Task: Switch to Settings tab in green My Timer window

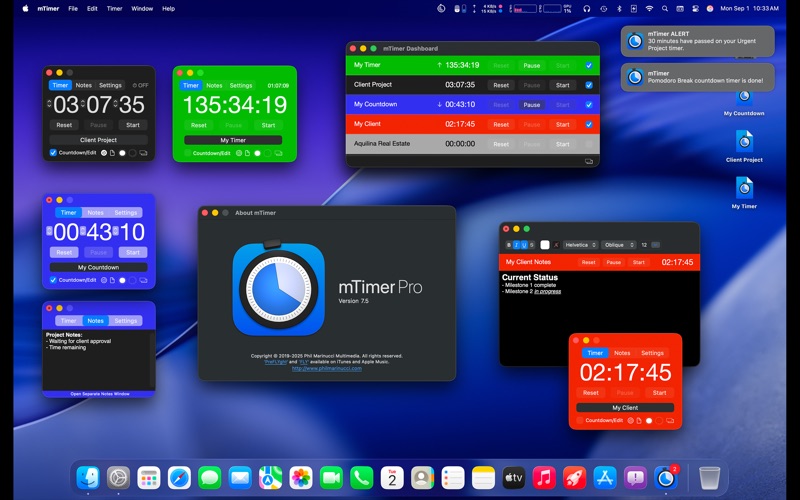Action: coord(241,85)
